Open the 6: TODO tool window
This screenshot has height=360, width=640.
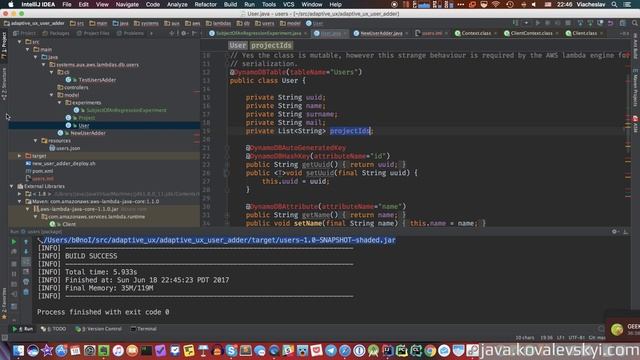click(x=53, y=329)
